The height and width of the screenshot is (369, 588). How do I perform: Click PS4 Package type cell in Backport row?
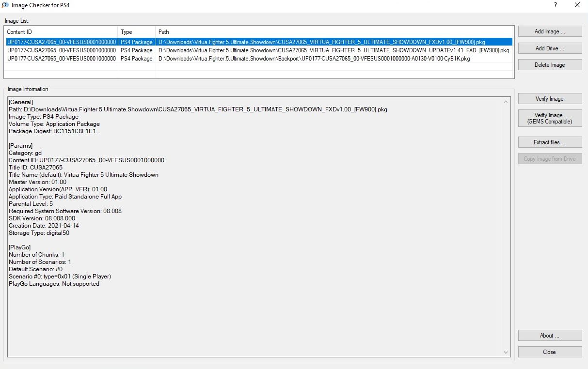click(137, 59)
